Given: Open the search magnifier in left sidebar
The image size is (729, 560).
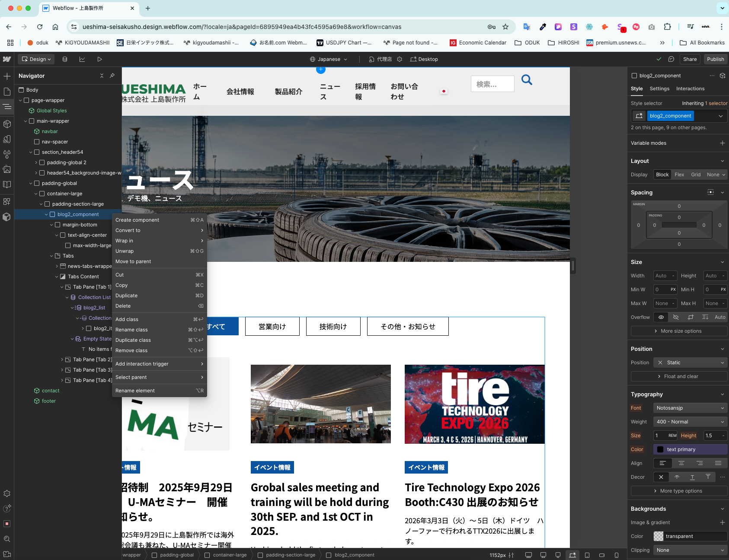Looking at the screenshot, I should (x=7, y=539).
